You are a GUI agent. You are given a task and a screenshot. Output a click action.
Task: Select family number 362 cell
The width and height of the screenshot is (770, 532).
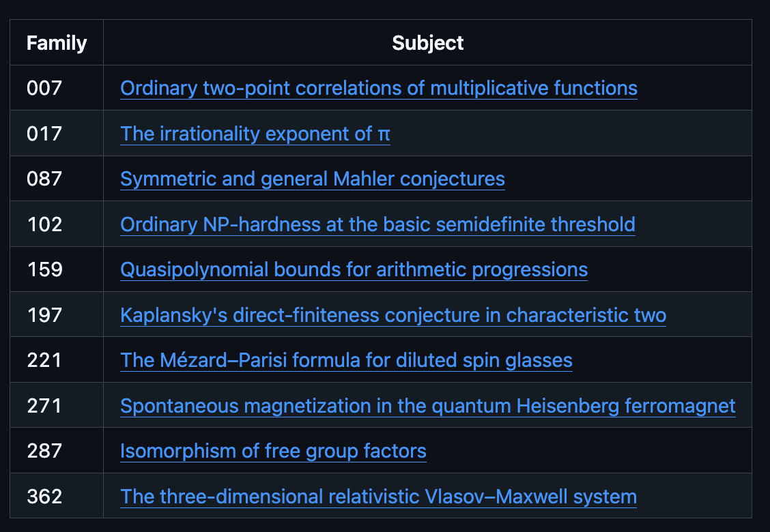pyautogui.click(x=57, y=496)
